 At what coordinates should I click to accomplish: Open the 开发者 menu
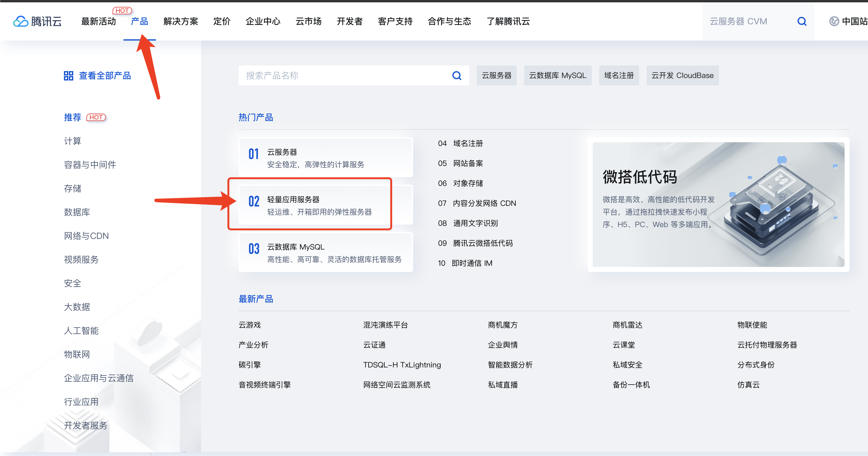(x=350, y=22)
